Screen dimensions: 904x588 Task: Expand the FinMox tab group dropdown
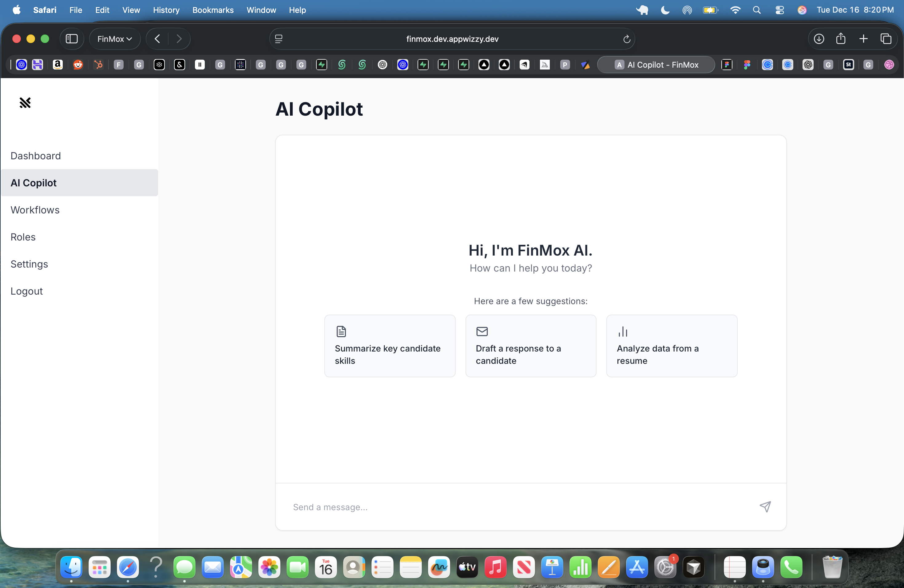[114, 39]
